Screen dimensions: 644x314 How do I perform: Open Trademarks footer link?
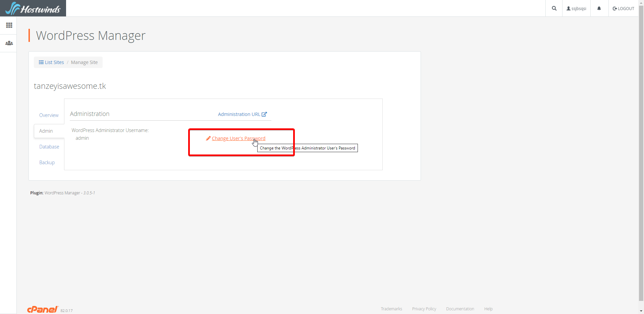coord(391,309)
